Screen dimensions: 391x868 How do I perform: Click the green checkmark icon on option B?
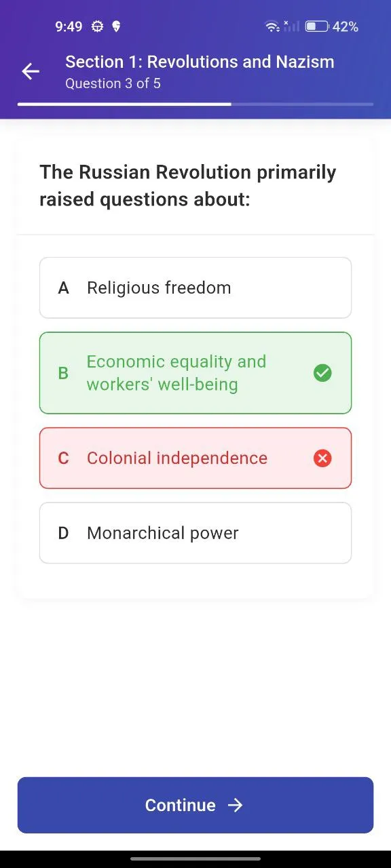click(322, 373)
